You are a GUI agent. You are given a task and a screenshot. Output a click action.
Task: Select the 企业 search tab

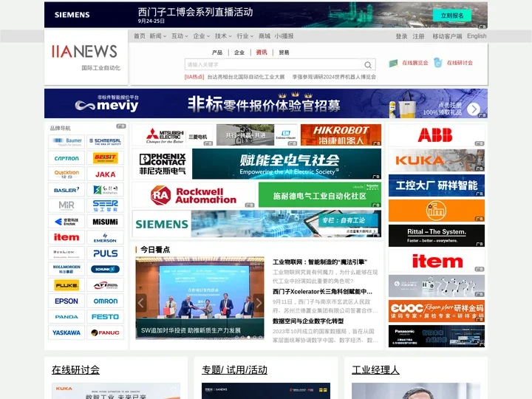(239, 52)
